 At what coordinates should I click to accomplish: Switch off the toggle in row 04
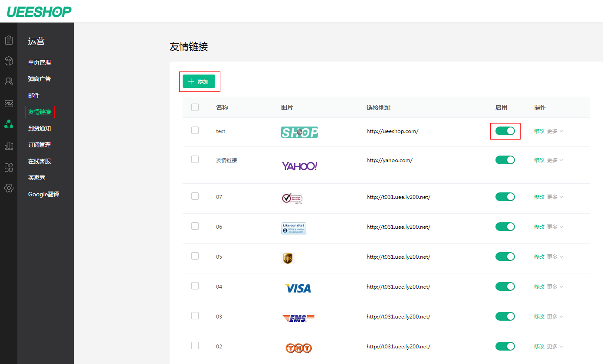point(505,286)
